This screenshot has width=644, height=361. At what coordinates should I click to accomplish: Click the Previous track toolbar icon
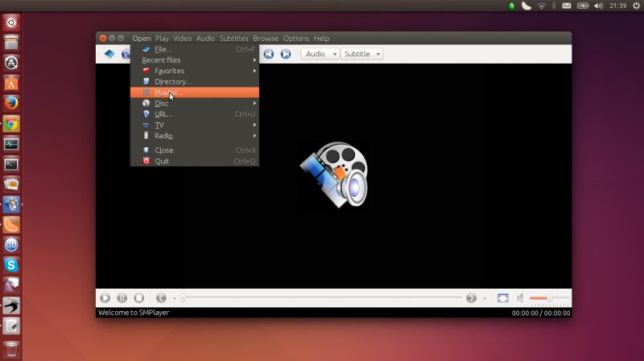click(268, 54)
